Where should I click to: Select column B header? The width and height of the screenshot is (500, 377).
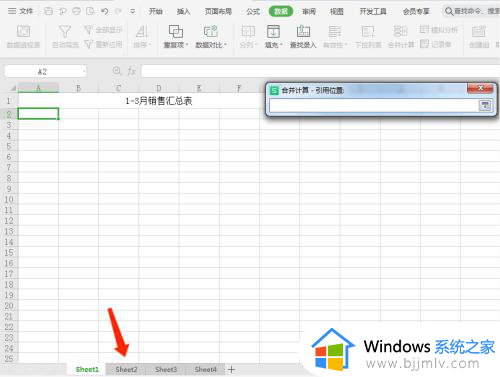pyautogui.click(x=78, y=88)
